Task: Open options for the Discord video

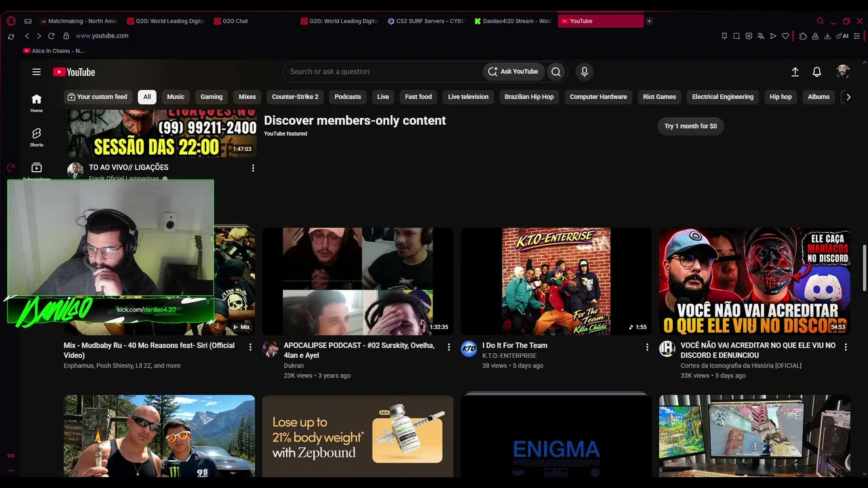Action: point(845,347)
